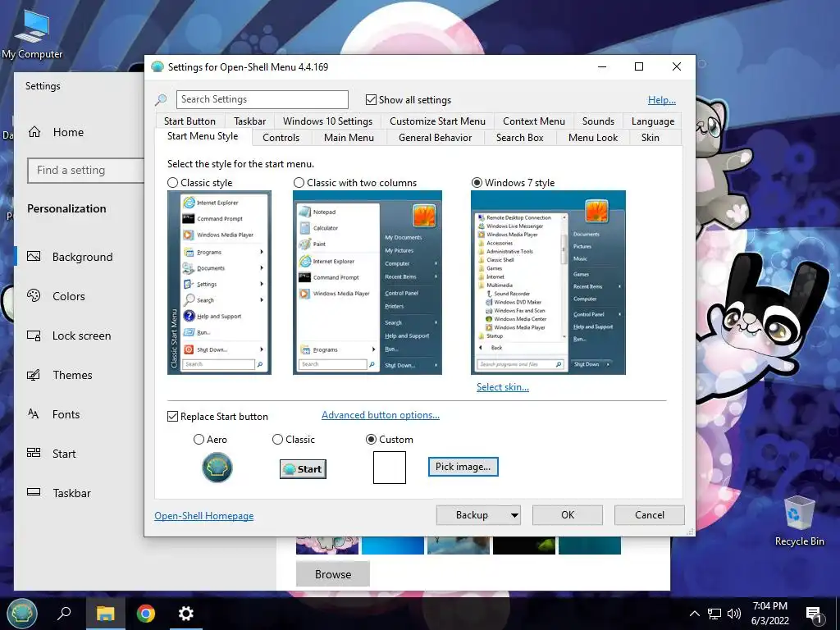The image size is (840, 630).
Task: Switch to the Taskbar tab in Open-Shell
Action: pyautogui.click(x=249, y=121)
